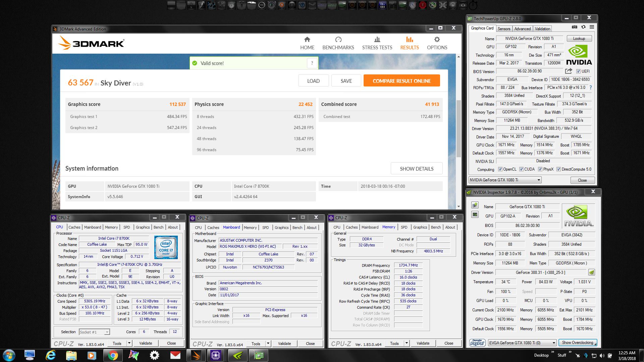Click the Close button in GPU-Z

pyautogui.click(x=582, y=180)
